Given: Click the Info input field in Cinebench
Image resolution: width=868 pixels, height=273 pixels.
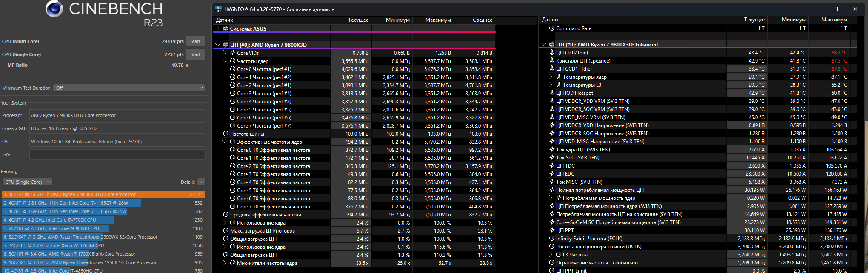Looking at the screenshot, I should (x=117, y=155).
